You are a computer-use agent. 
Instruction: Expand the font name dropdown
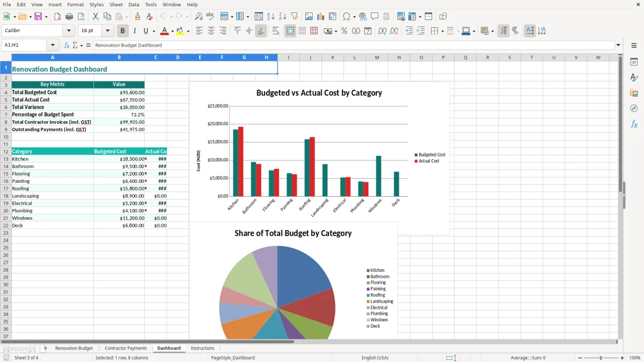(x=69, y=31)
